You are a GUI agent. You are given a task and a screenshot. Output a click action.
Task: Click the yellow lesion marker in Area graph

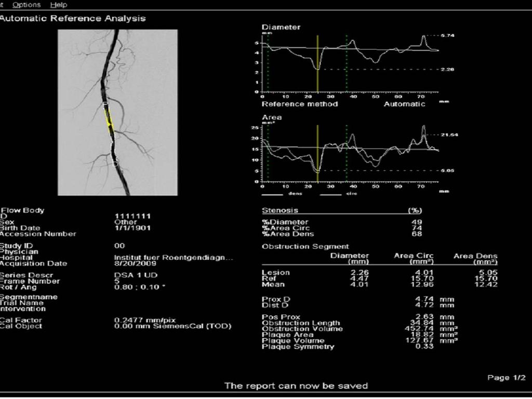click(x=318, y=153)
